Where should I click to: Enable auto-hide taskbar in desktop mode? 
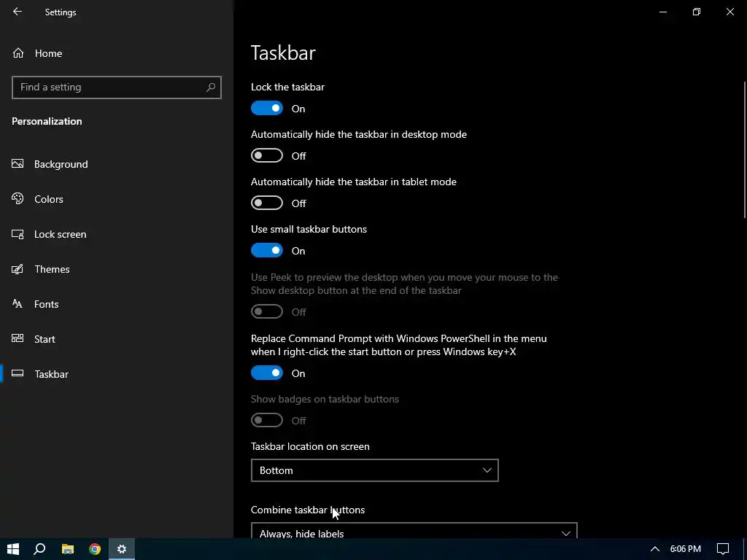coord(267,155)
